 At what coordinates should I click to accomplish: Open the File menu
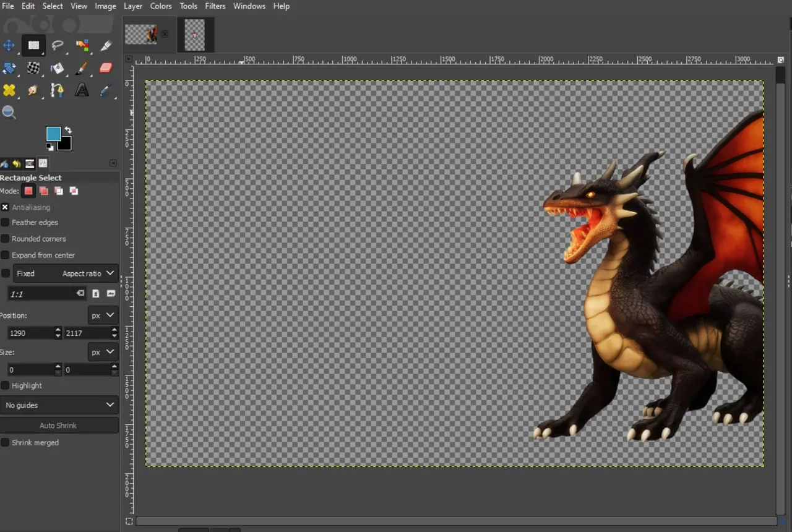[8, 6]
